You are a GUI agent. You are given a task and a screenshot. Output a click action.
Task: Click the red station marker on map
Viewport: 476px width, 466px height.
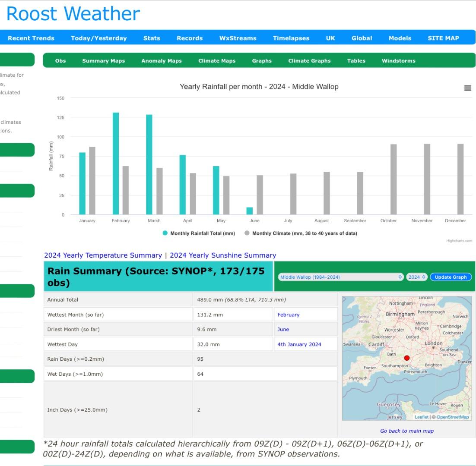pos(406,358)
